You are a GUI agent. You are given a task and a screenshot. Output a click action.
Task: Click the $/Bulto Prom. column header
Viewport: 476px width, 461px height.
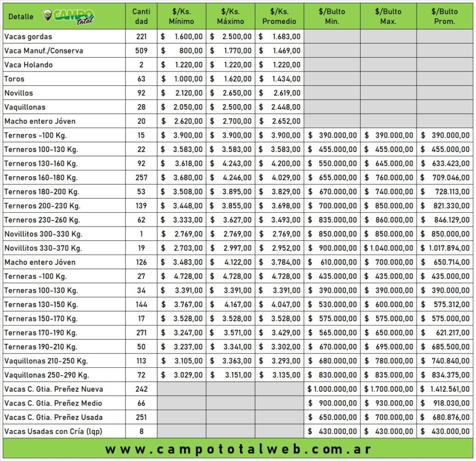pos(445,16)
